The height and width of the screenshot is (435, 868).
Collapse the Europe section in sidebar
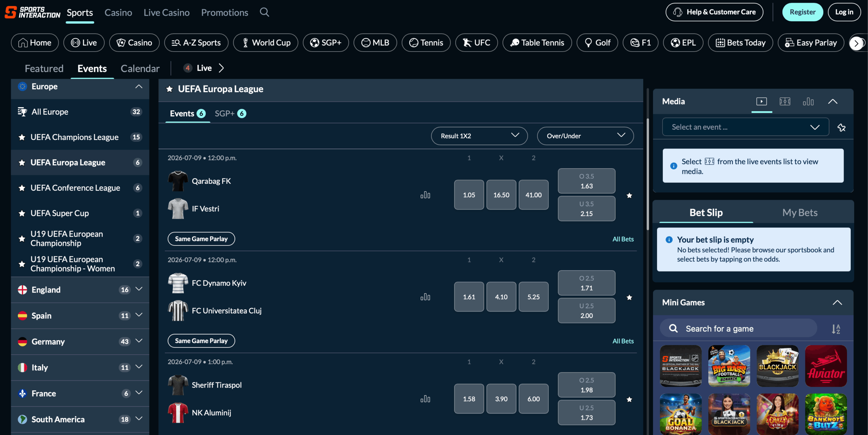tap(139, 86)
